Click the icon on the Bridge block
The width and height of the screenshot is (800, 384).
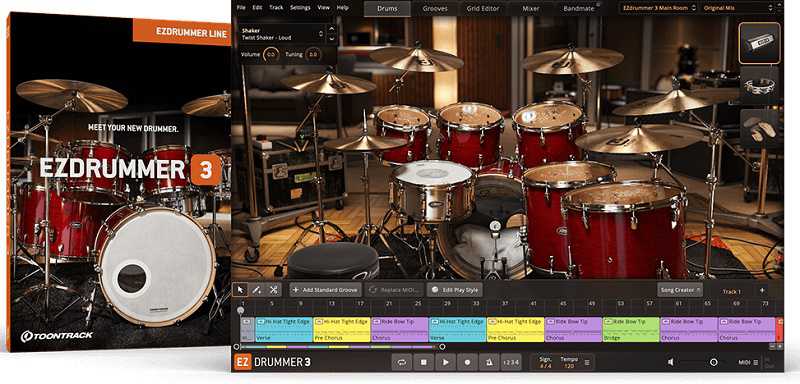point(608,322)
